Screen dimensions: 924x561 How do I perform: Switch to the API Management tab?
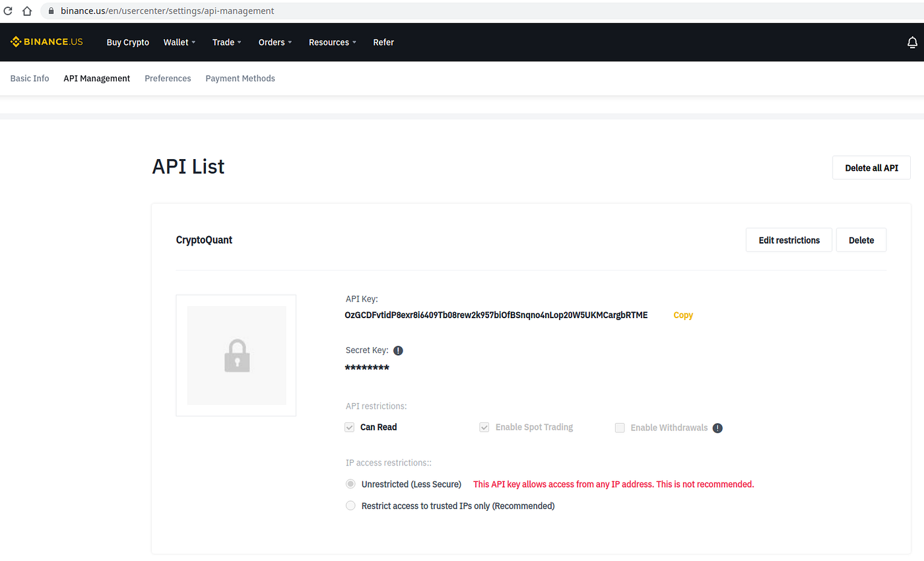[x=97, y=79]
